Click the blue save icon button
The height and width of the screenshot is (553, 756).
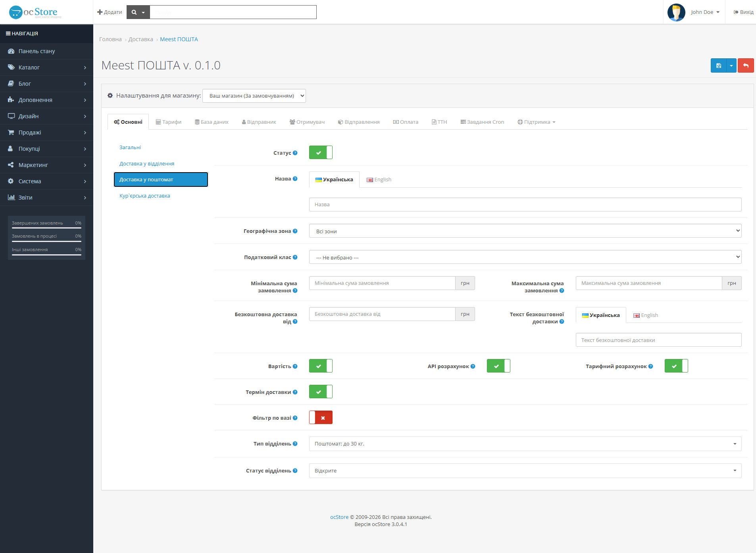[x=718, y=65]
